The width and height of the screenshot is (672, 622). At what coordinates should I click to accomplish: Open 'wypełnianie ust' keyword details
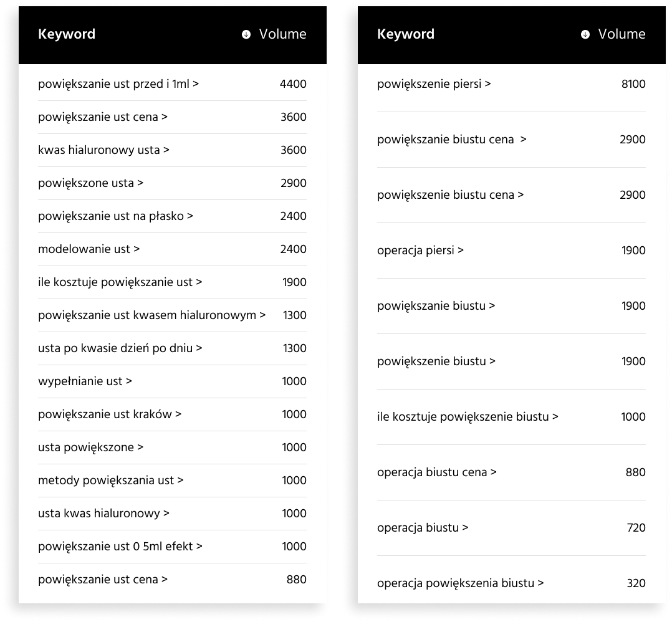pyautogui.click(x=85, y=381)
